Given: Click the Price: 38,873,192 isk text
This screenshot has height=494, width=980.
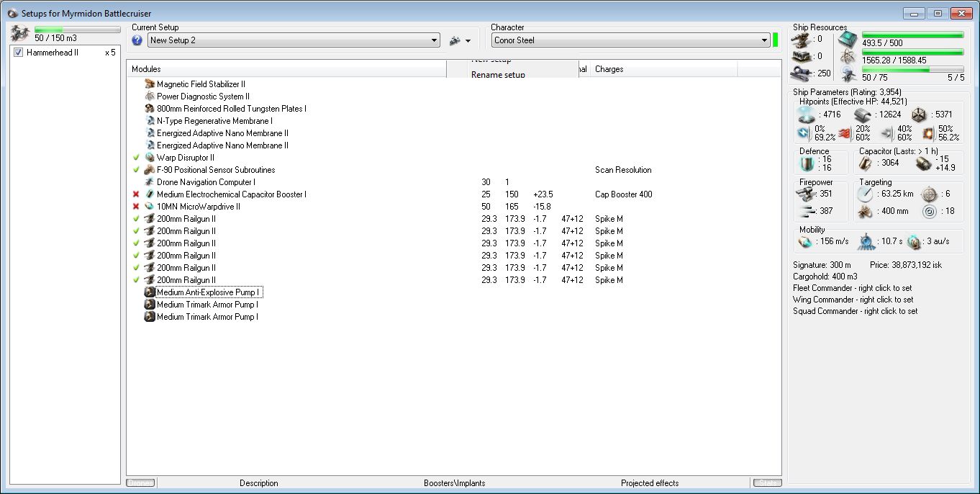Looking at the screenshot, I should (x=906, y=265).
